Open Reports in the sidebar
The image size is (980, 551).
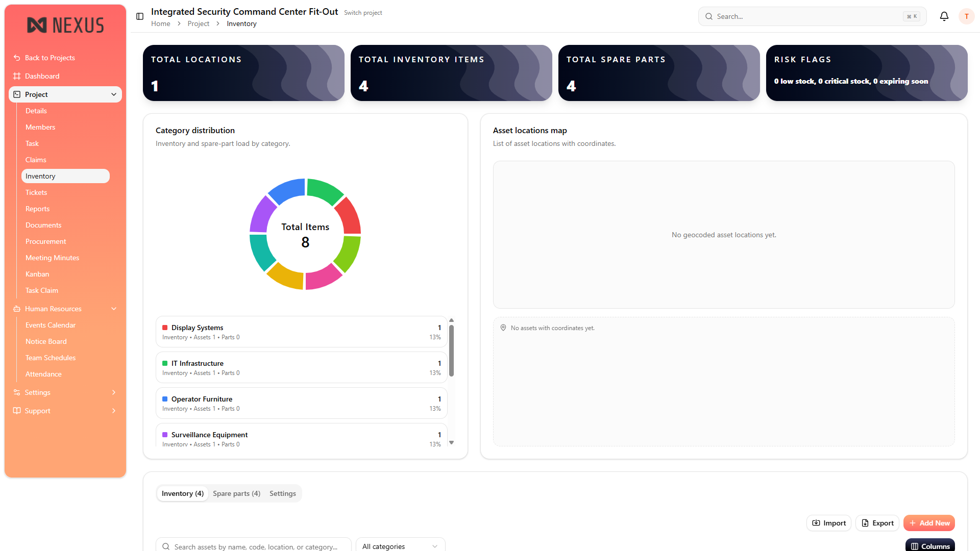(x=38, y=209)
